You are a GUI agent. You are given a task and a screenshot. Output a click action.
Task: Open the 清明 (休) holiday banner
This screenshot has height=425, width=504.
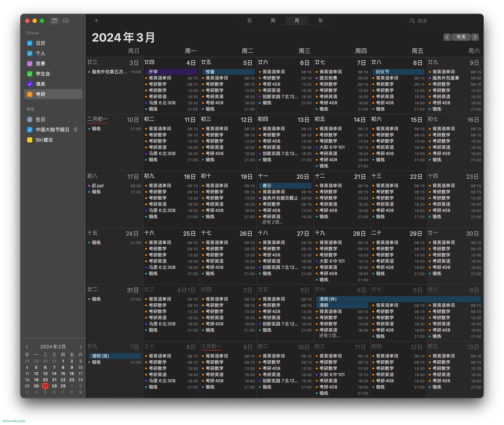click(399, 299)
